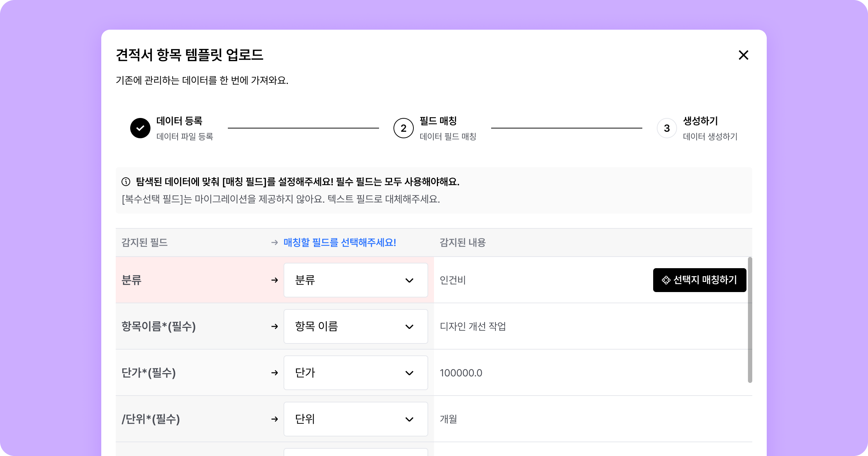Expand the 단위 field dropdown chevron
The width and height of the screenshot is (868, 456).
409,419
